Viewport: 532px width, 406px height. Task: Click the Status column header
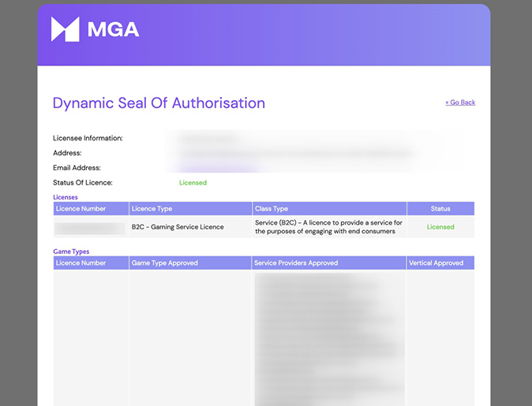pos(440,209)
